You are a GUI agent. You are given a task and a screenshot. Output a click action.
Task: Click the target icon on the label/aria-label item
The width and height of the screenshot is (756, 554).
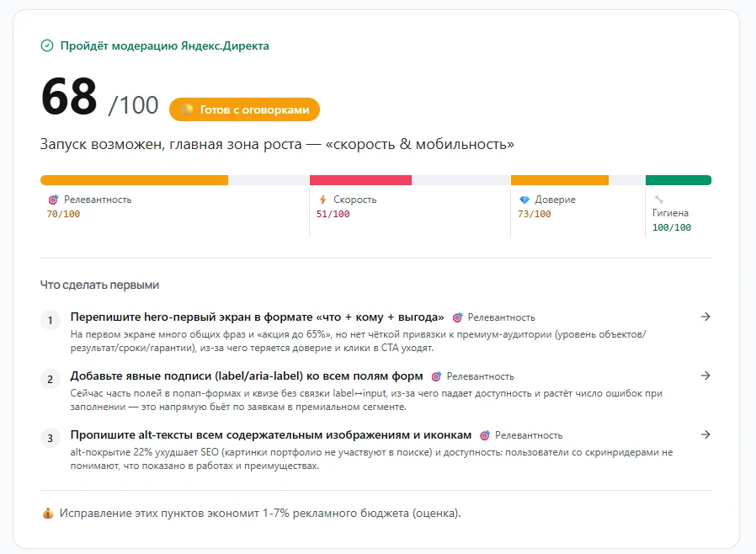pyautogui.click(x=436, y=376)
